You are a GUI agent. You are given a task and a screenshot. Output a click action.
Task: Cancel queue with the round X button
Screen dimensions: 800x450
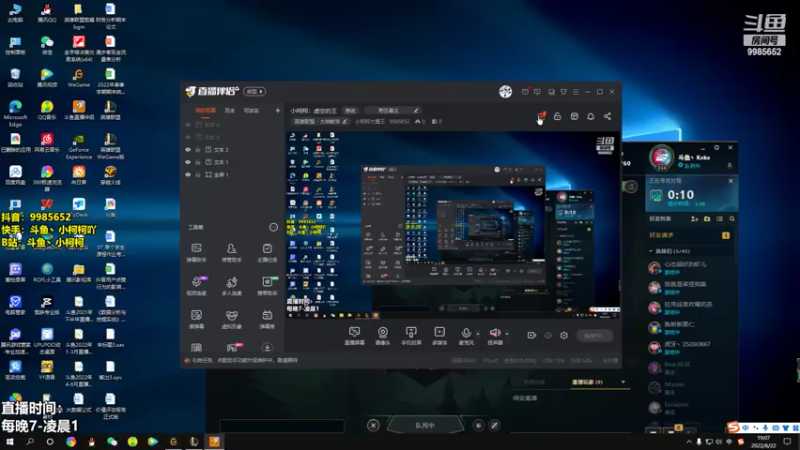(x=373, y=425)
